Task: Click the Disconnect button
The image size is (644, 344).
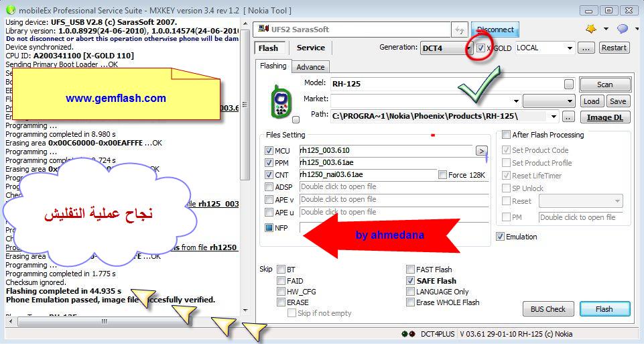Action: point(495,30)
